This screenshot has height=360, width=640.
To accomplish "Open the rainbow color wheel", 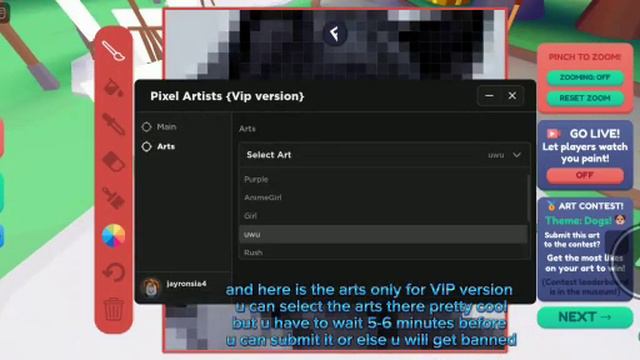I will [113, 236].
